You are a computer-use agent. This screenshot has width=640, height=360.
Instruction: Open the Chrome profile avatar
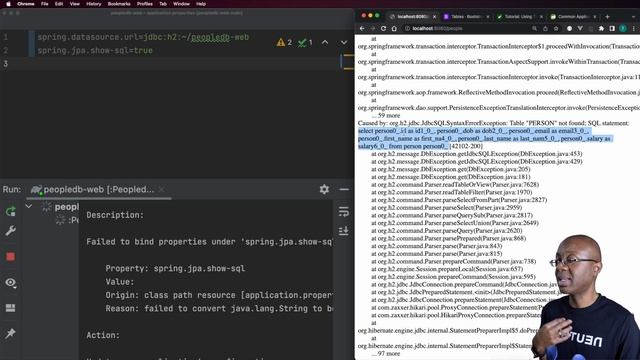623,29
